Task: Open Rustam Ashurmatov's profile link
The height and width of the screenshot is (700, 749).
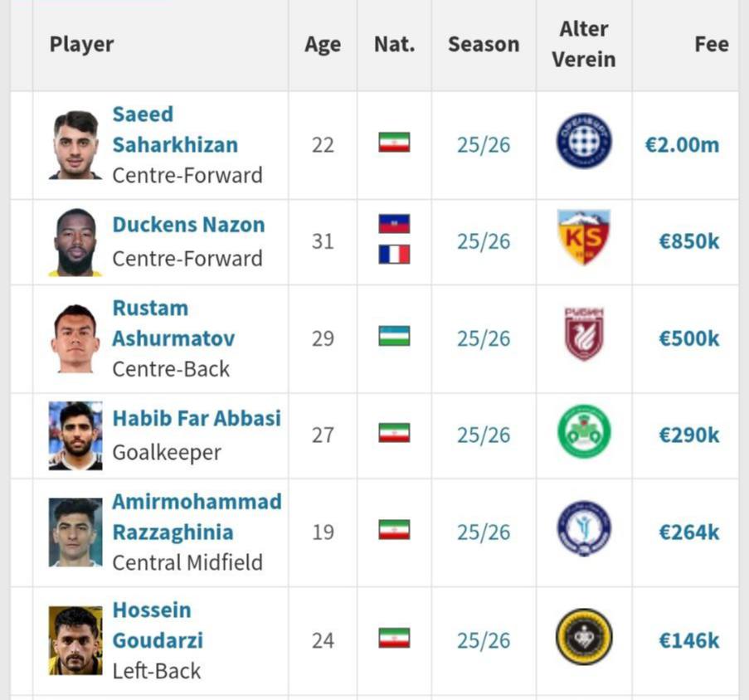Action: pyautogui.click(x=173, y=323)
